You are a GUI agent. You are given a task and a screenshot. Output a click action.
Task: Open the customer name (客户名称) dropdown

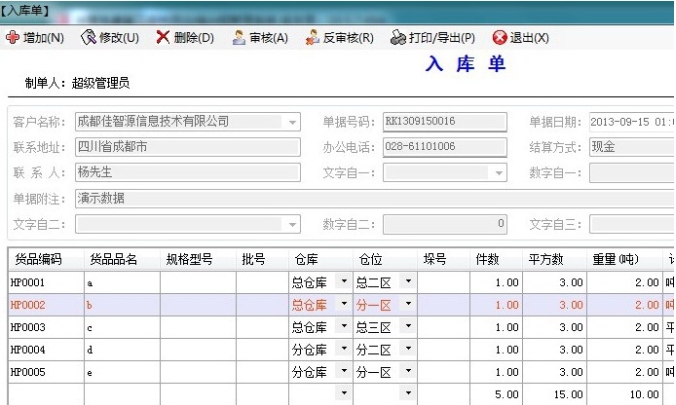tap(292, 122)
